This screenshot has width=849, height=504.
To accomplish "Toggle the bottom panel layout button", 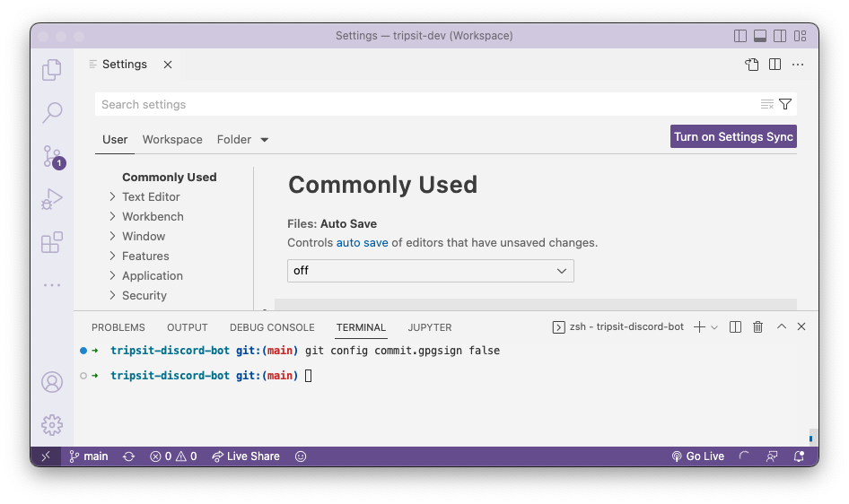I will 760,36.
